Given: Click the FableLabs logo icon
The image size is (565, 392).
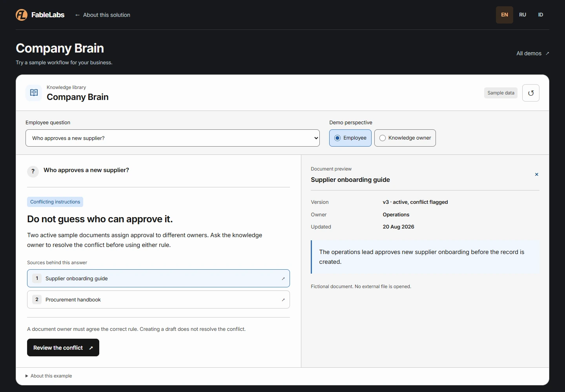Looking at the screenshot, I should click(x=22, y=15).
